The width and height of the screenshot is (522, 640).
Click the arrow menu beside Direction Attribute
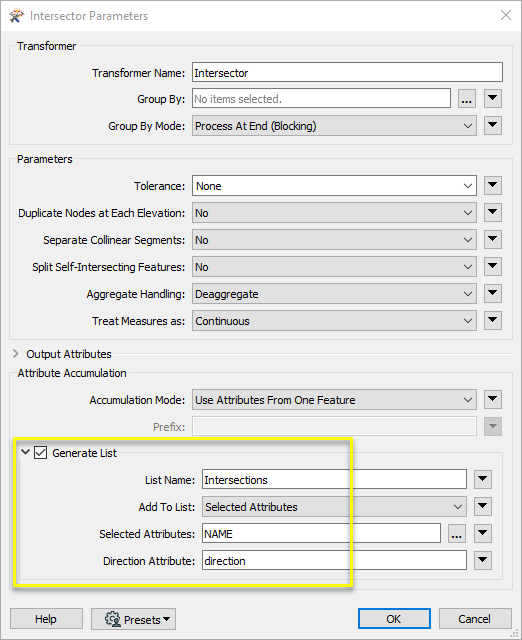point(483,560)
